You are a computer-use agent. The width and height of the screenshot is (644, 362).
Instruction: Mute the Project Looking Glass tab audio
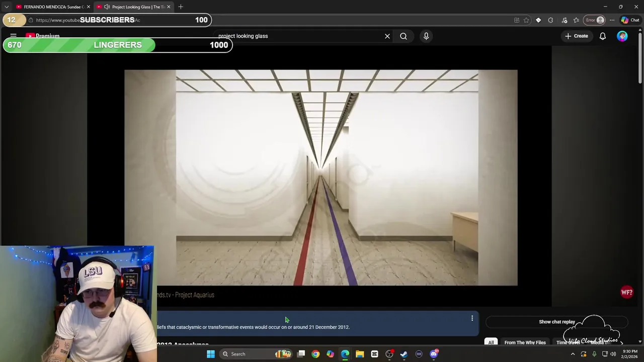tap(107, 7)
